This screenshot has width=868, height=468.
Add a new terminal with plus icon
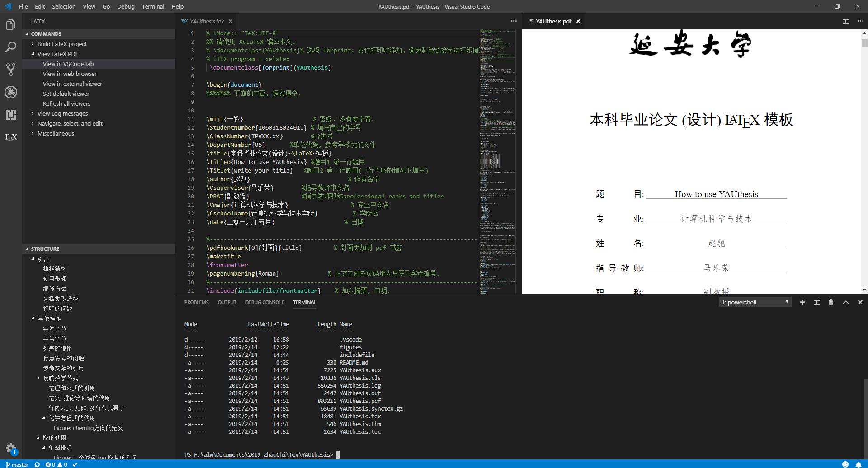click(802, 302)
